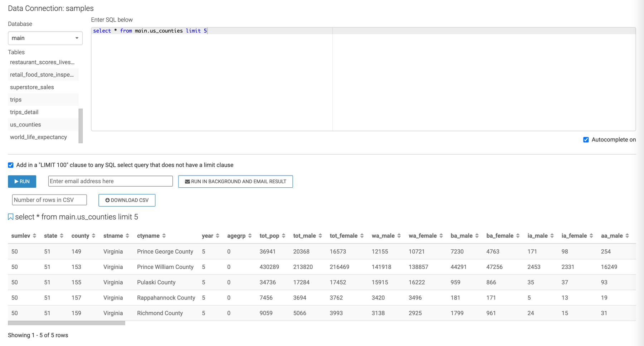Image resolution: width=644 pixels, height=346 pixels.
Task: Click the tot_pop column sort icon
Action: [283, 236]
